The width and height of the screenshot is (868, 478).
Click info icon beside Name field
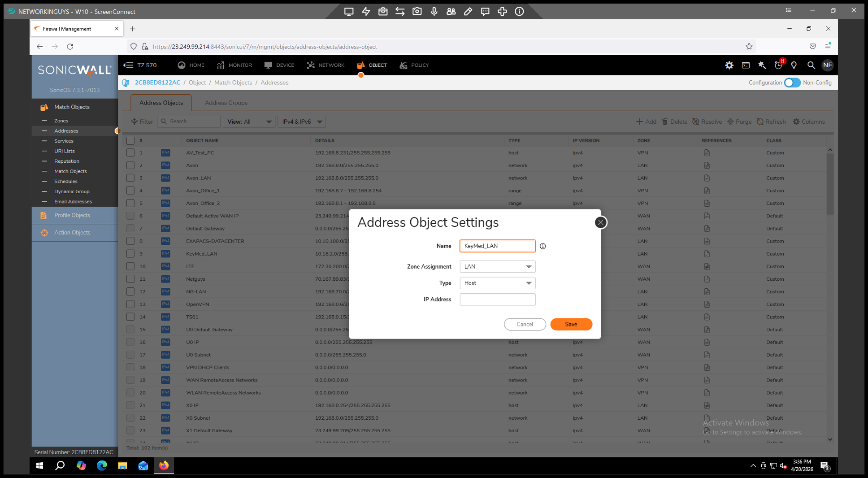[542, 246]
